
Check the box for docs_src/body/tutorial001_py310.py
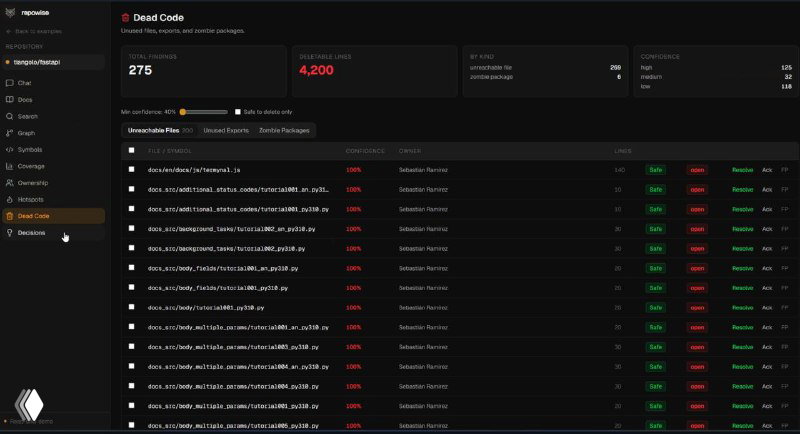pos(132,307)
